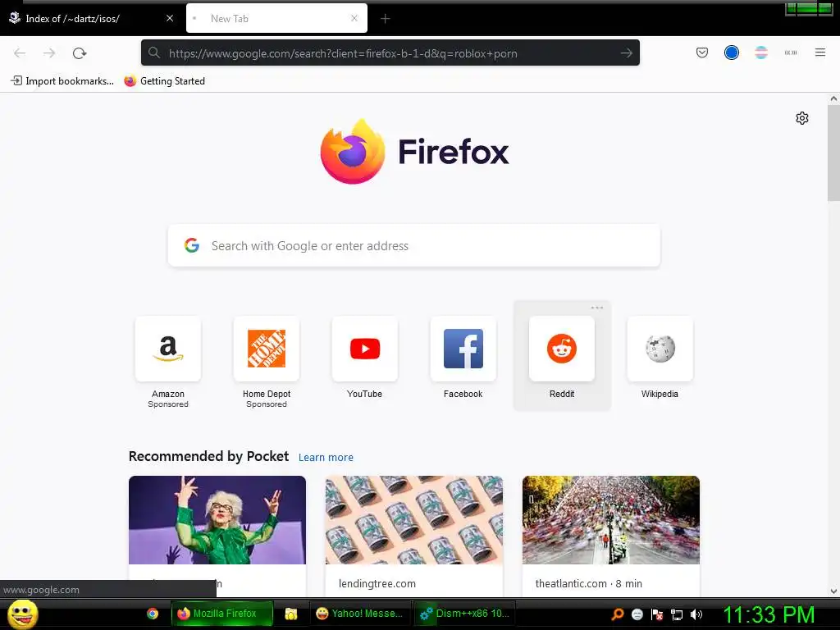840x630 pixels.
Task: Click Search with Google or enter address box
Action: (413, 245)
